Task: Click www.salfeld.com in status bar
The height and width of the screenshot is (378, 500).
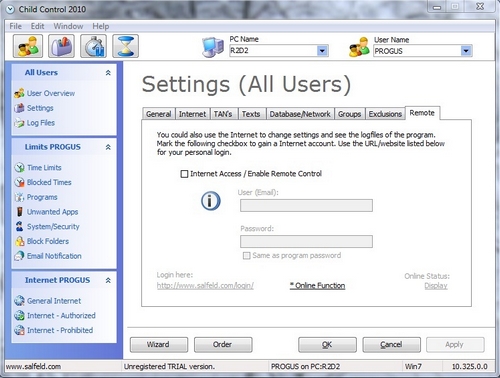Action: [x=33, y=366]
